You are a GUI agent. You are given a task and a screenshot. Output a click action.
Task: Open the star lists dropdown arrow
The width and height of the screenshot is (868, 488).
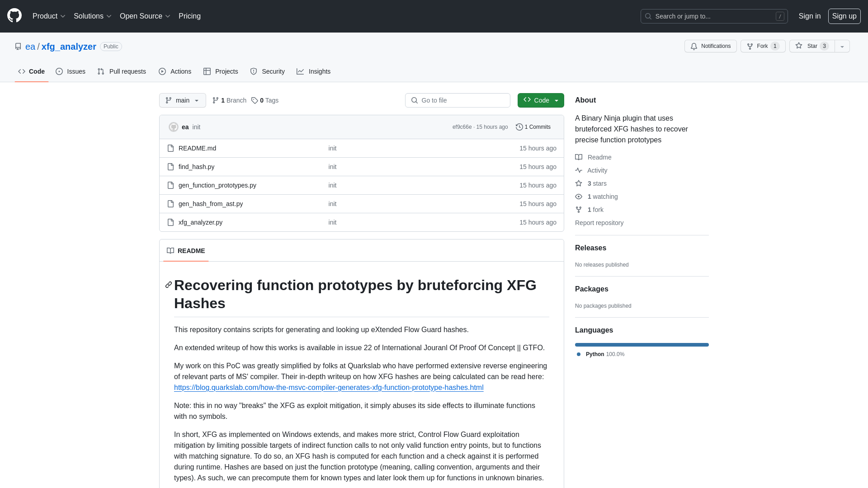(842, 46)
